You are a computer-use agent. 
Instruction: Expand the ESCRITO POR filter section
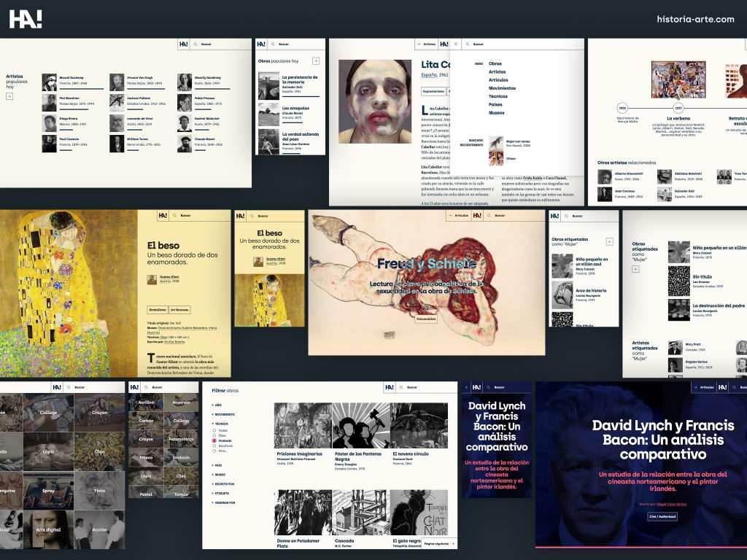[x=223, y=484]
